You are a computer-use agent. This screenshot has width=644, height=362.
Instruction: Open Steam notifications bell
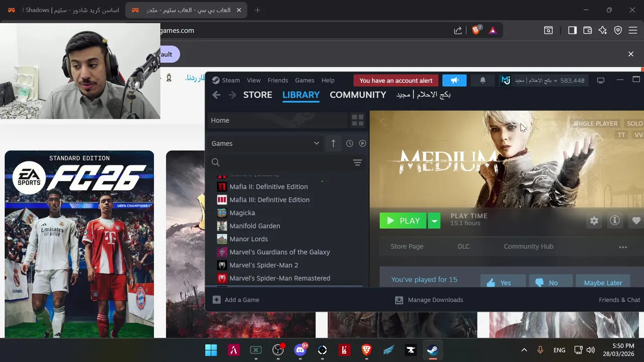[482, 80]
